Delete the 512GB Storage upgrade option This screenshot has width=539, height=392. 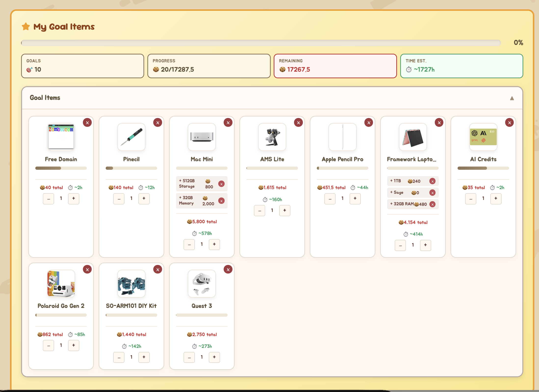[x=221, y=184]
